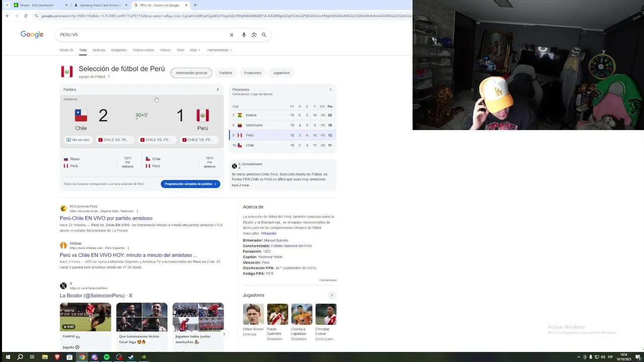Start voice search with microphone icon

click(x=244, y=35)
